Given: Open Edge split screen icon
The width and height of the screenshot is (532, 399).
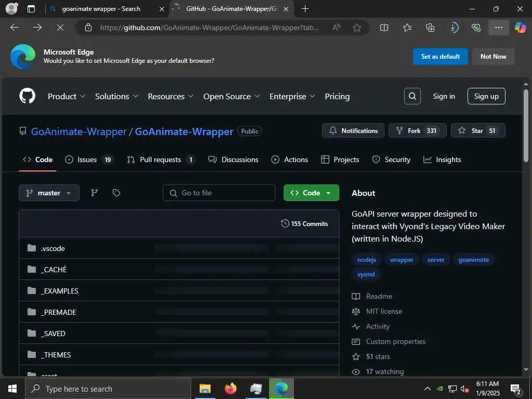Looking at the screenshot, I should [384, 28].
